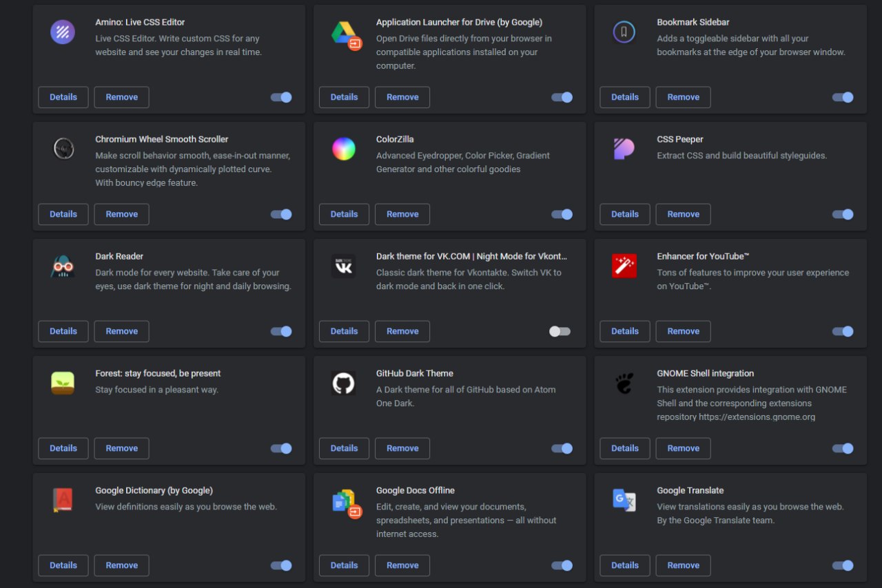Open Details for Application Launcher for Drive

[345, 97]
